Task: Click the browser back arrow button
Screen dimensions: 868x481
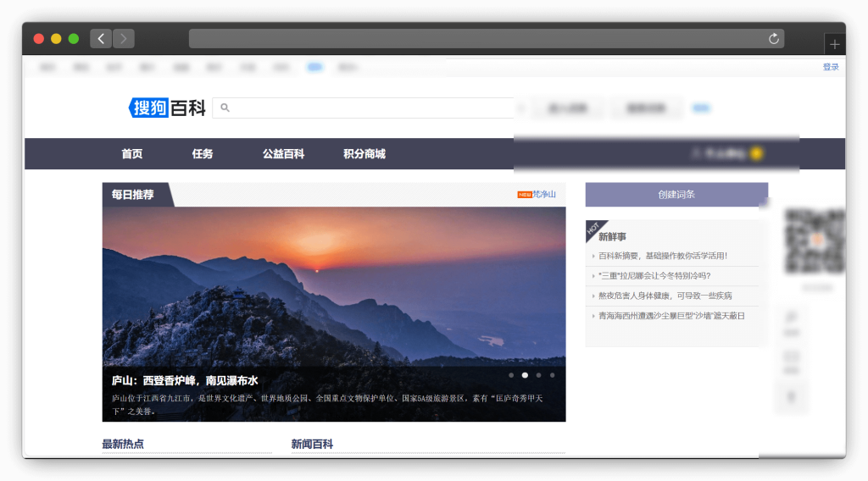Action: click(x=101, y=39)
